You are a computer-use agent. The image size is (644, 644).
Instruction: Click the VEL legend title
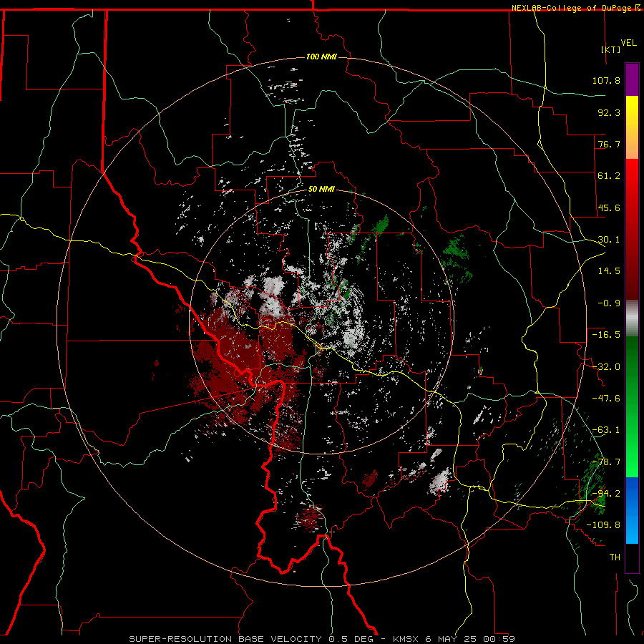point(628,43)
